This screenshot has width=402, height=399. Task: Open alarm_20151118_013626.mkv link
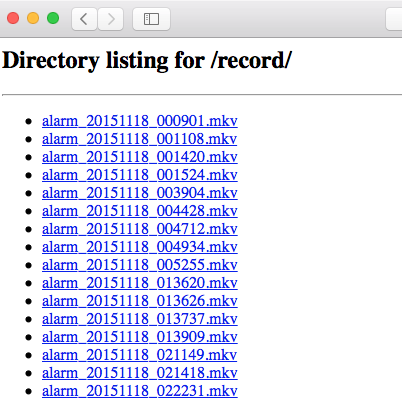tap(140, 301)
